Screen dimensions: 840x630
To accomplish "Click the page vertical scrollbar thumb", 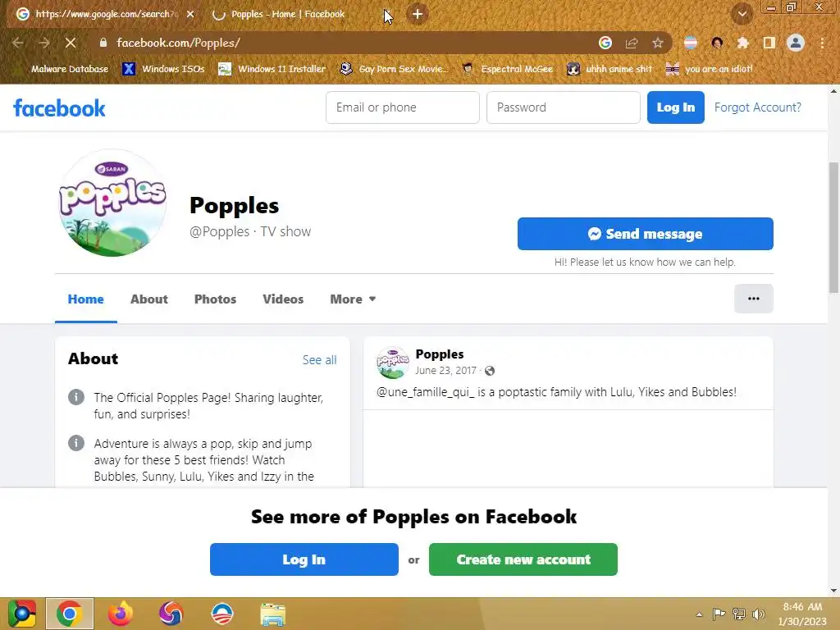I will point(833,228).
